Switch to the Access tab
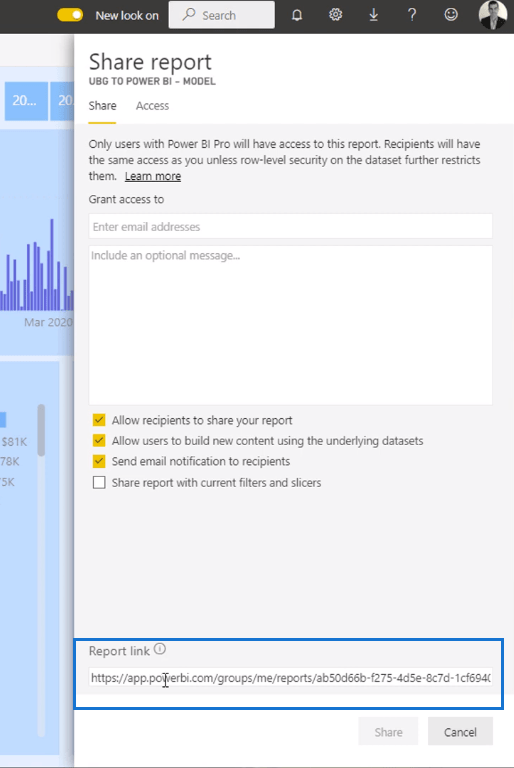This screenshot has width=514, height=768. pos(152,106)
